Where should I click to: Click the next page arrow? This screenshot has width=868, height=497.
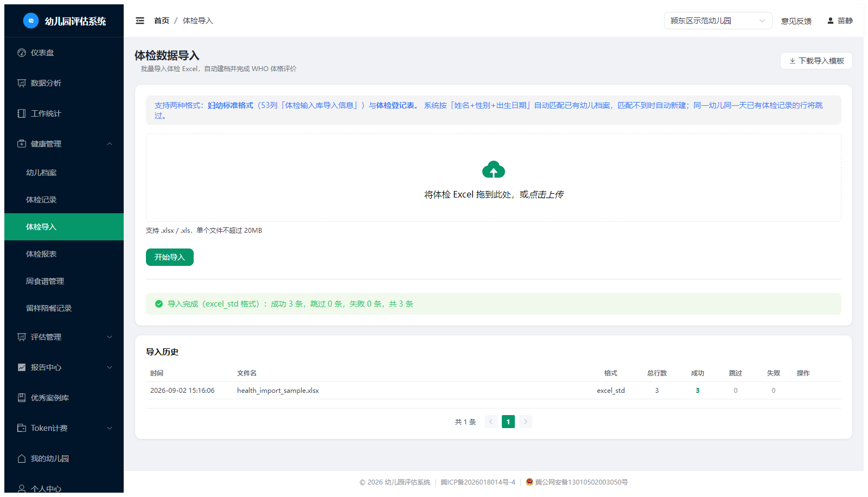coord(526,422)
